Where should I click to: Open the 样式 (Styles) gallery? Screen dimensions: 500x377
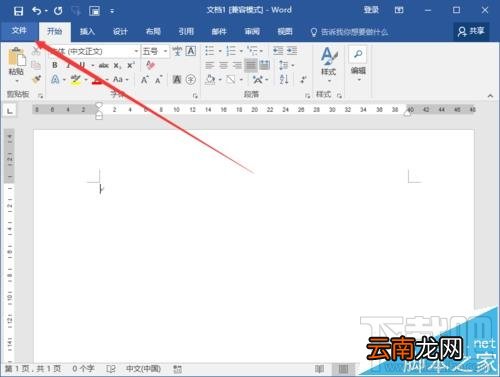[329, 65]
